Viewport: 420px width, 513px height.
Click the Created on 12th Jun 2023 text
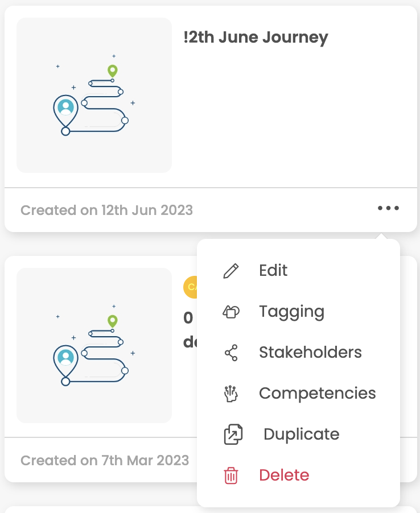click(107, 210)
